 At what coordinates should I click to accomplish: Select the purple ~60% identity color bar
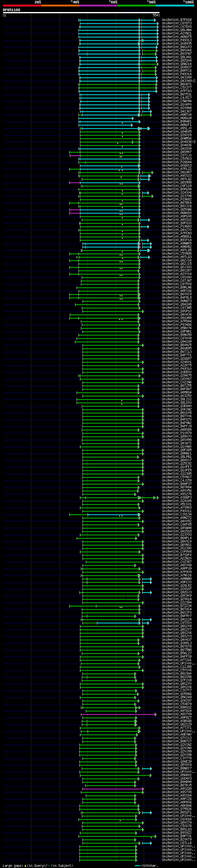[99, 6]
